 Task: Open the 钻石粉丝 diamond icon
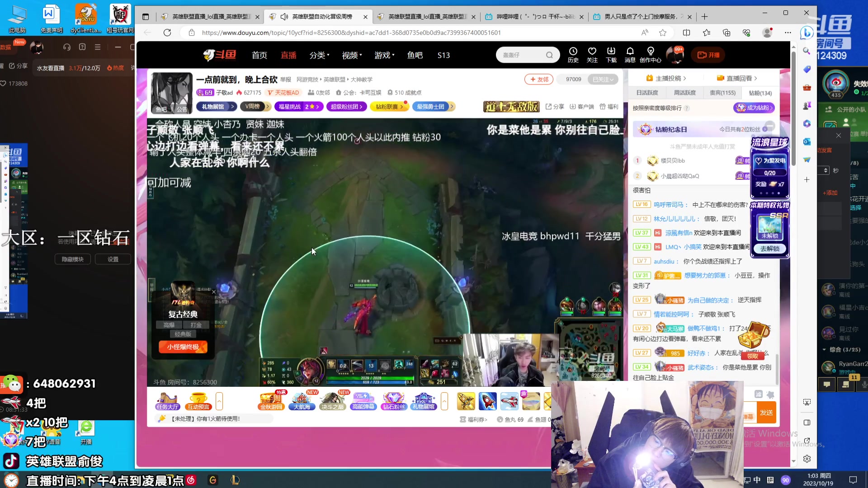[x=393, y=401]
